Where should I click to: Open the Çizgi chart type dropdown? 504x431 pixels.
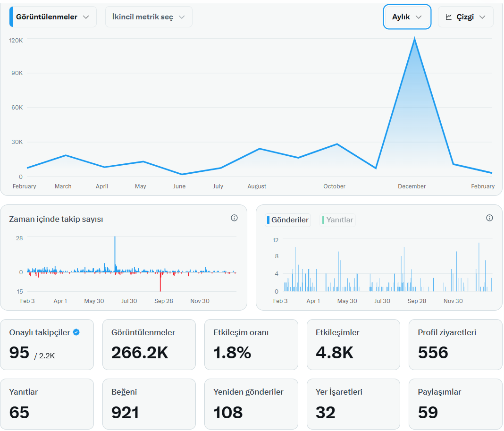coord(465,17)
